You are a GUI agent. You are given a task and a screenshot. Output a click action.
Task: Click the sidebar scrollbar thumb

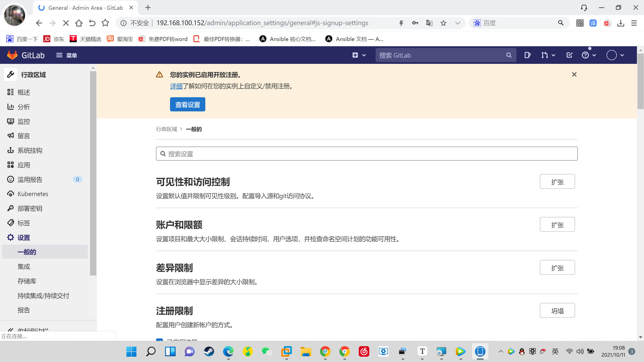click(x=93, y=173)
